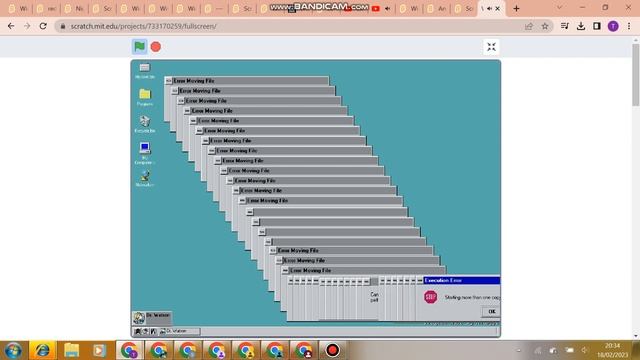The height and width of the screenshot is (360, 640).
Task: Open File Explorer from the taskbar
Action: 71,350
